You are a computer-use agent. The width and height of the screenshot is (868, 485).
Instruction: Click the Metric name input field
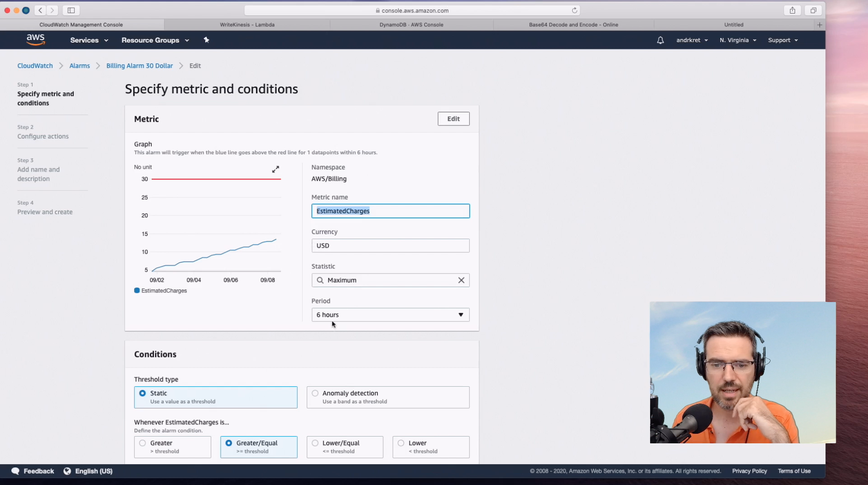coord(391,211)
